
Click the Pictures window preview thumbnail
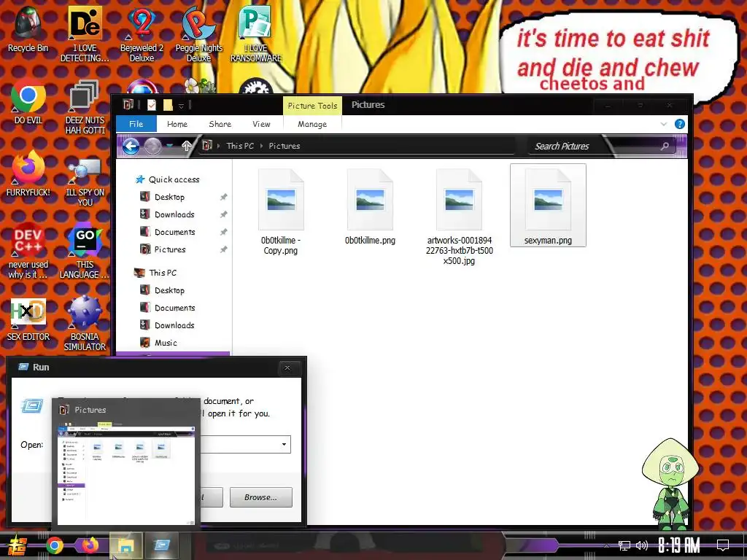click(125, 475)
